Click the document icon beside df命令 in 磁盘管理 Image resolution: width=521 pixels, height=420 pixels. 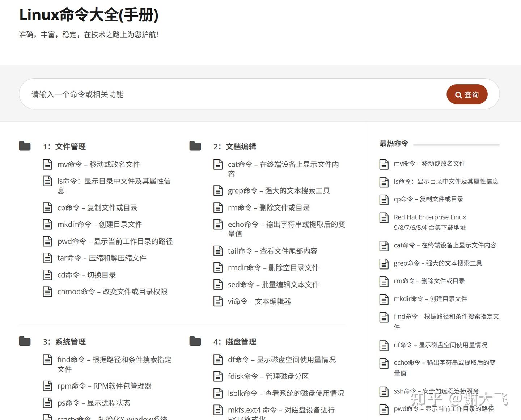pos(218,360)
